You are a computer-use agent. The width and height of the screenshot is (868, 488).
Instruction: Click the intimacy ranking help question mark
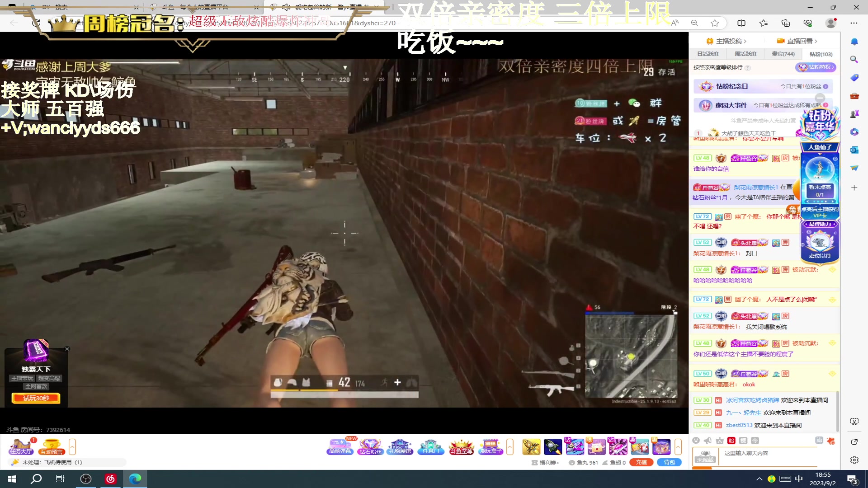pyautogui.click(x=747, y=68)
